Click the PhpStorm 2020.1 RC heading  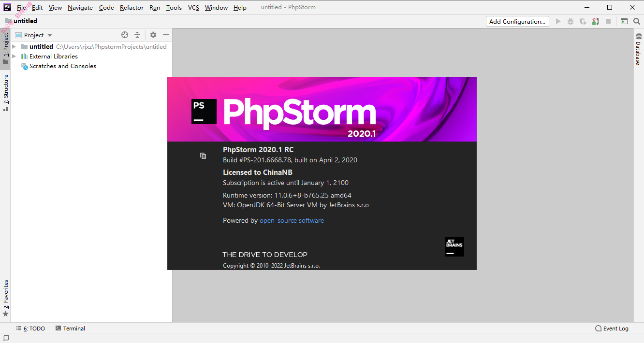pos(258,150)
